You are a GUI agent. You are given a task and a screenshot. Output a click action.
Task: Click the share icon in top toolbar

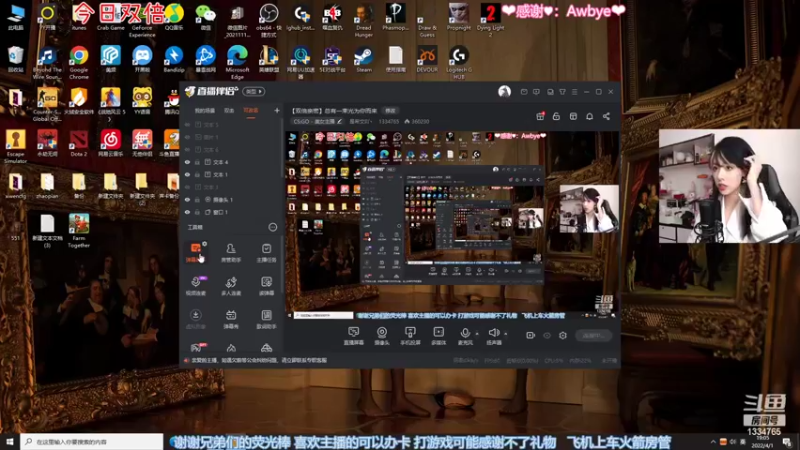pyautogui.click(x=606, y=116)
